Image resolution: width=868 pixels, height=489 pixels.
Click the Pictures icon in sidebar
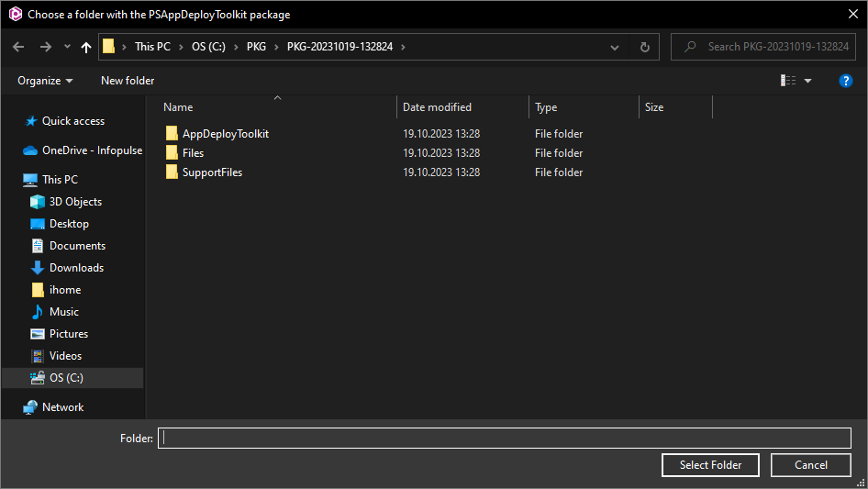[x=38, y=334]
